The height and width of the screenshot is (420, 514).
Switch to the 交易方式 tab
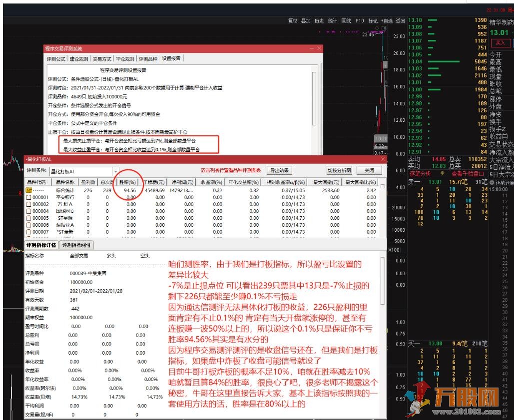pos(102,59)
